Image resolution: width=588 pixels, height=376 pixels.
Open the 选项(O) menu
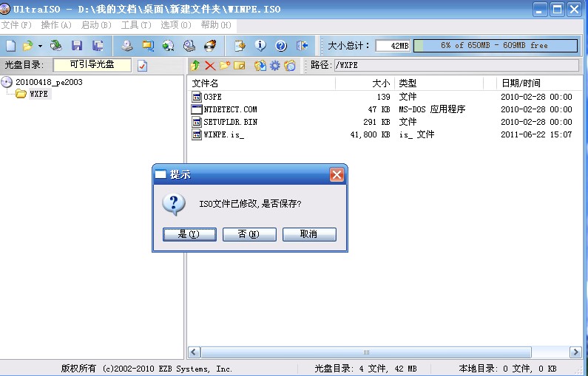[x=176, y=25]
